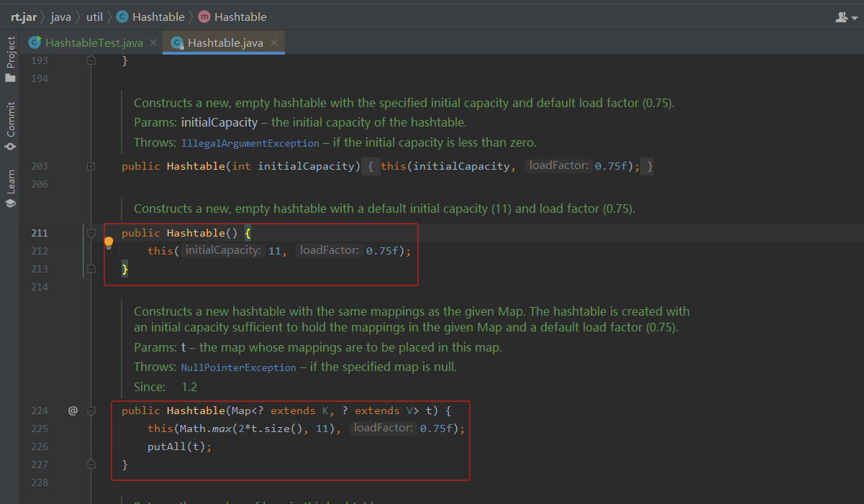The width and height of the screenshot is (864, 504).
Task: Close the Hashtable.java tab
Action: pos(274,42)
